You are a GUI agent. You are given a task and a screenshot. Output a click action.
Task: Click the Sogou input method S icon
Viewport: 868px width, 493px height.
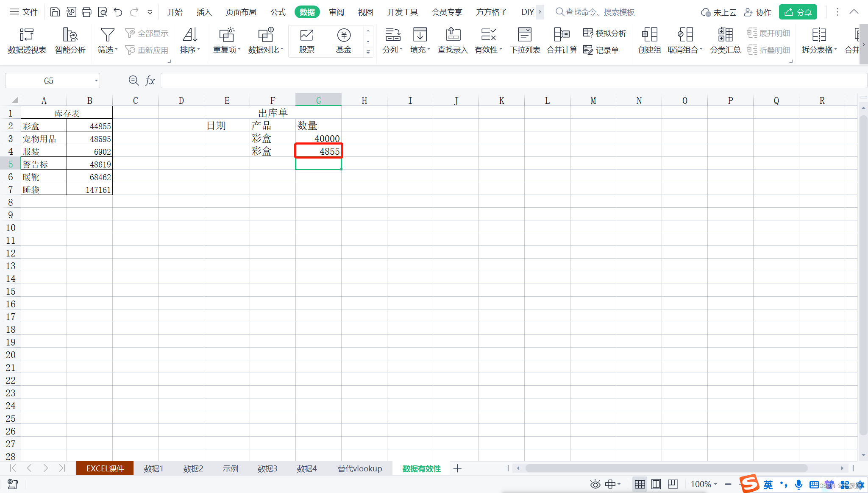(750, 484)
